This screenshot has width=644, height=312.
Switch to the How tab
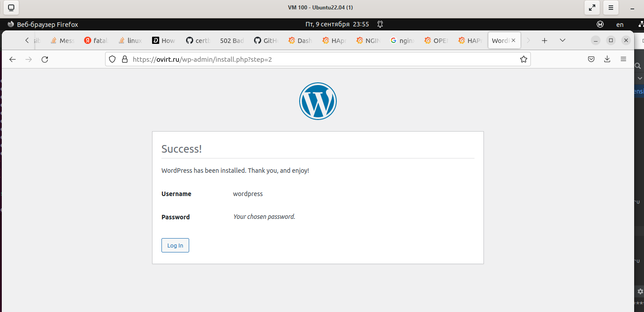pyautogui.click(x=164, y=40)
